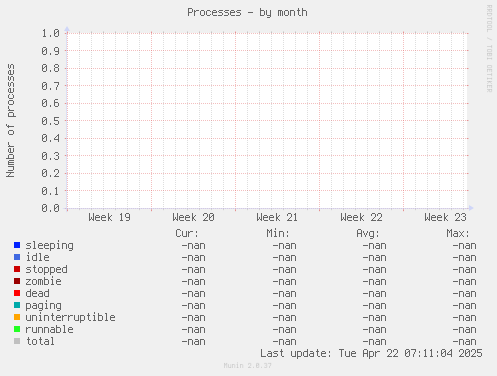Click the 'Processes - by month' graph title
Screen dimensions: 497x376
click(x=247, y=13)
